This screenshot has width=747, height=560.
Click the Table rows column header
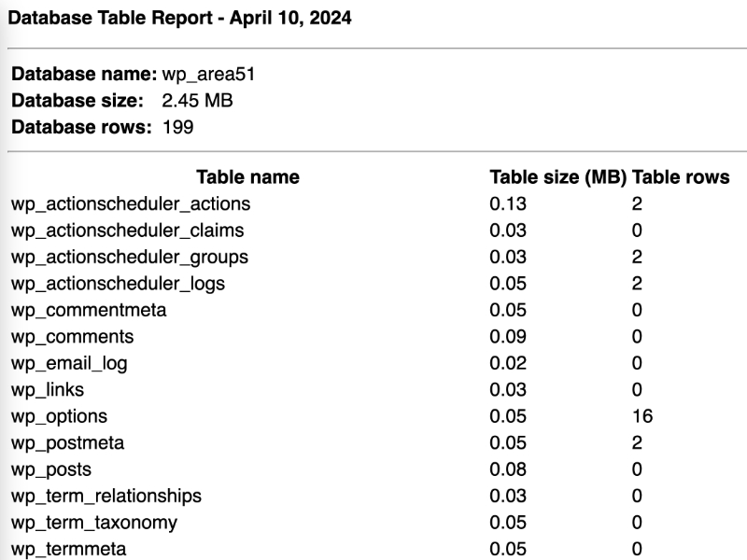coord(681,177)
